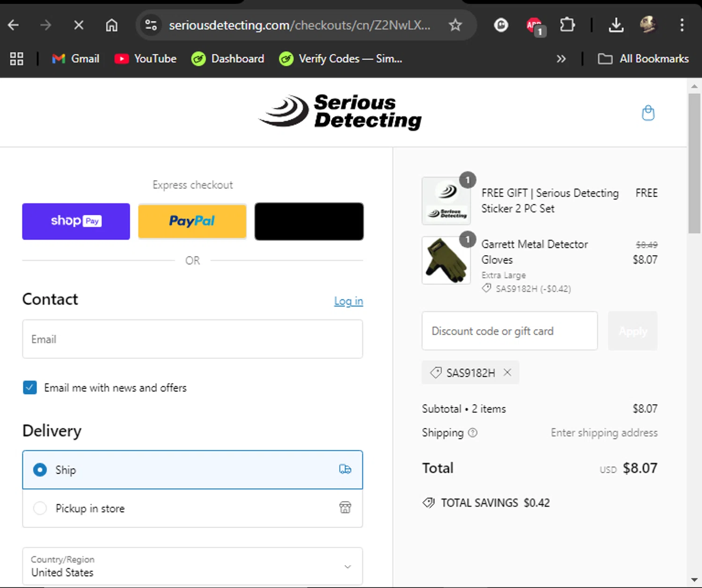Show more bookmarks via the chevron
This screenshot has width=702, height=588.
[x=561, y=59]
